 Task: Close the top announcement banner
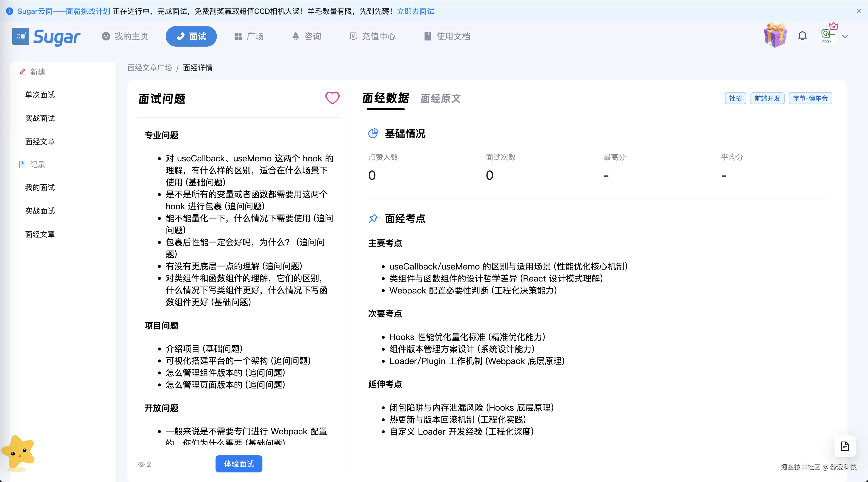pyautogui.click(x=859, y=11)
